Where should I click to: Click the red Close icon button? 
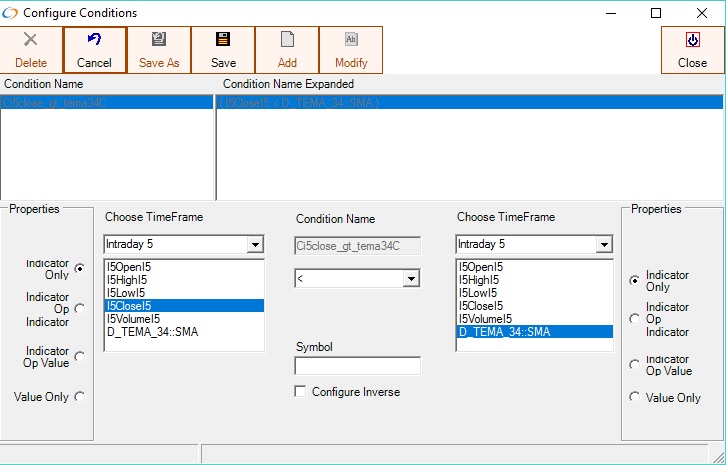[x=692, y=40]
